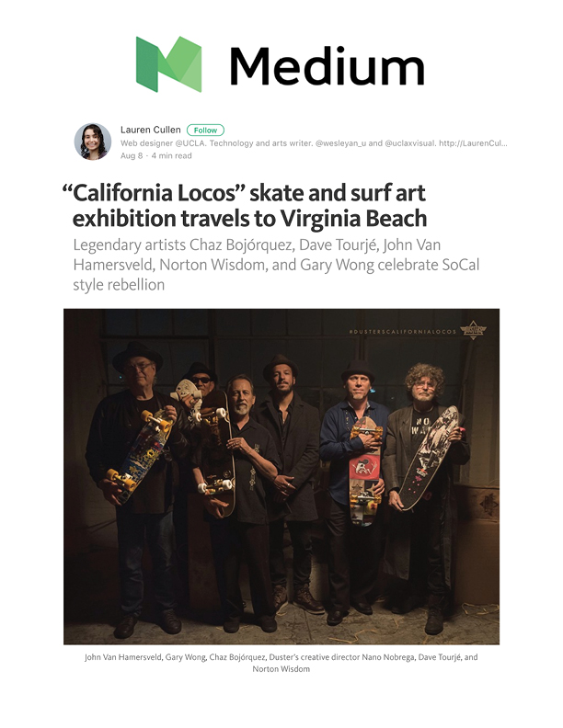The height and width of the screenshot is (728, 563).
Task: Click the Aug 8 publication date
Action: pyautogui.click(x=132, y=156)
